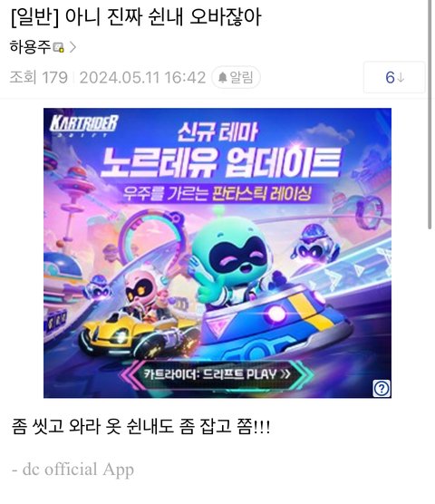
Task: Expand author details with the chevron arrow
Action: [x=73, y=47]
